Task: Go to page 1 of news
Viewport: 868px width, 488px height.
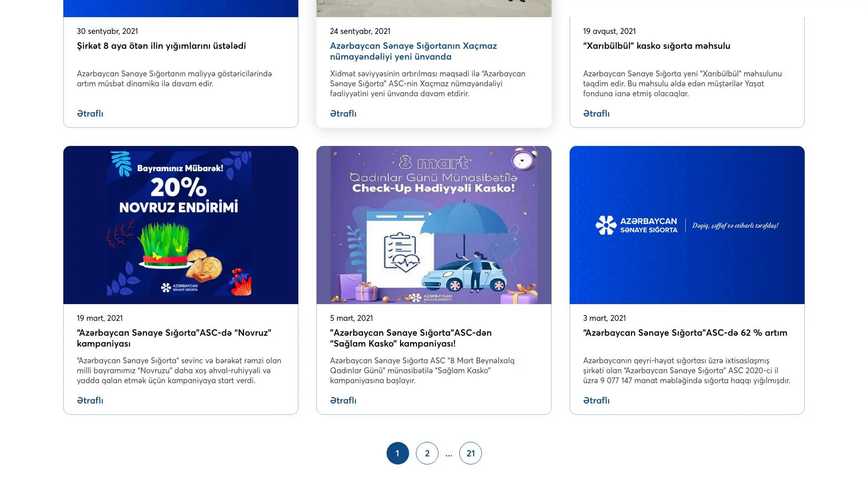Action: point(398,453)
